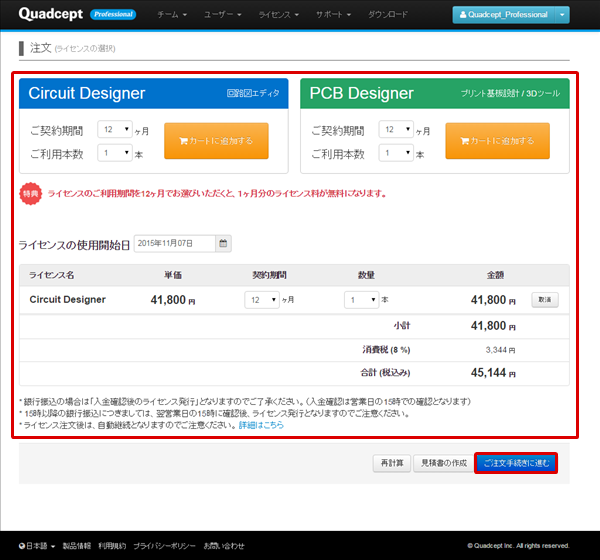Select Circuit Designer license count dropdown
This screenshot has width=600, height=560.
click(x=115, y=153)
